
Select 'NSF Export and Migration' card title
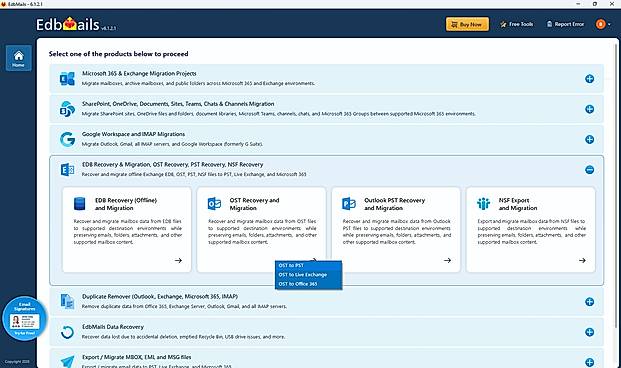pyautogui.click(x=518, y=204)
